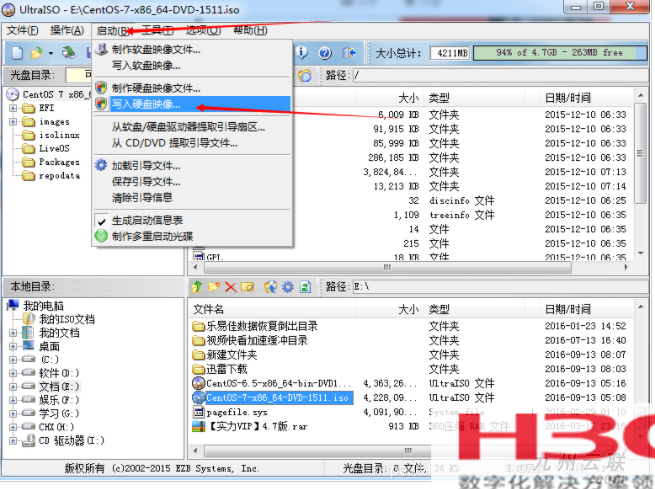The width and height of the screenshot is (655, 489).
Task: Click the 我的ISO文档 folder icon
Action: tap(28, 319)
